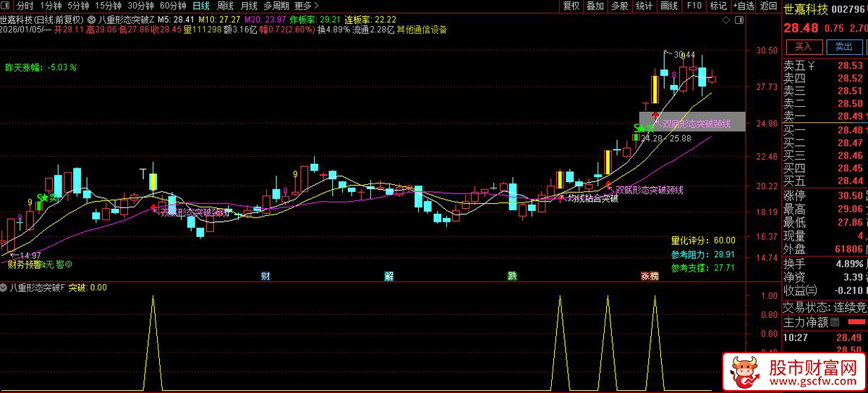The height and width of the screenshot is (393, 868).
Task: Click the 解 marker on the timeline
Action: click(389, 276)
